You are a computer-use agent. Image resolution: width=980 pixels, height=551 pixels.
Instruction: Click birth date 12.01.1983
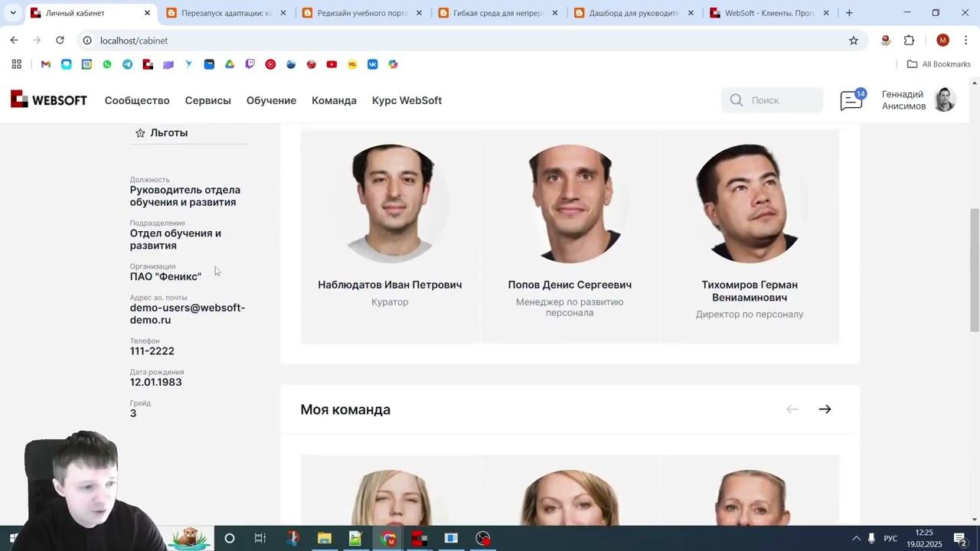click(x=156, y=383)
